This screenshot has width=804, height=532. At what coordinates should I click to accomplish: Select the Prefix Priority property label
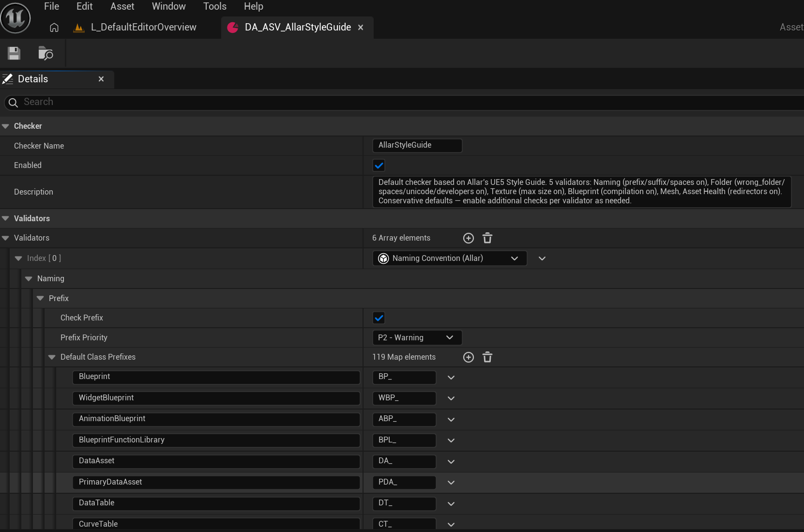click(x=84, y=338)
